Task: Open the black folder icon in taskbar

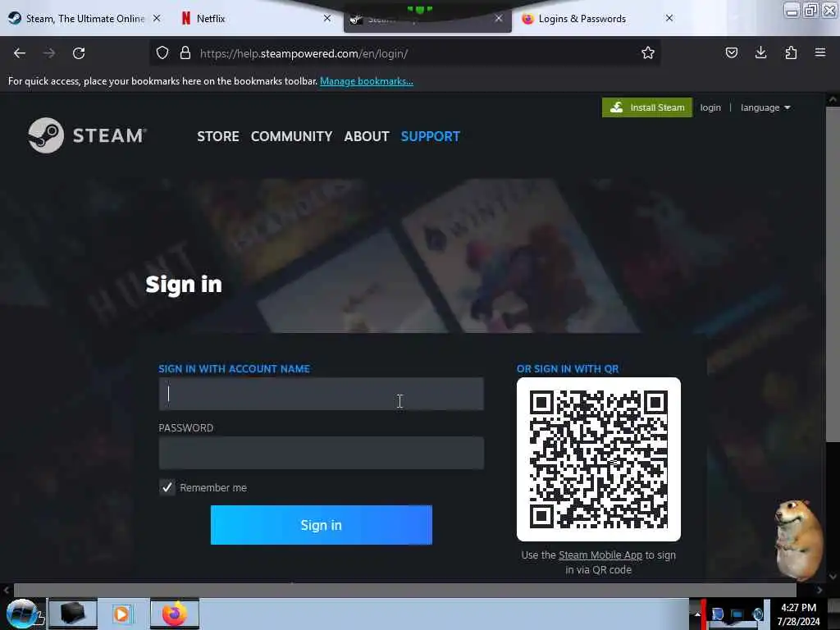Action: 73,614
